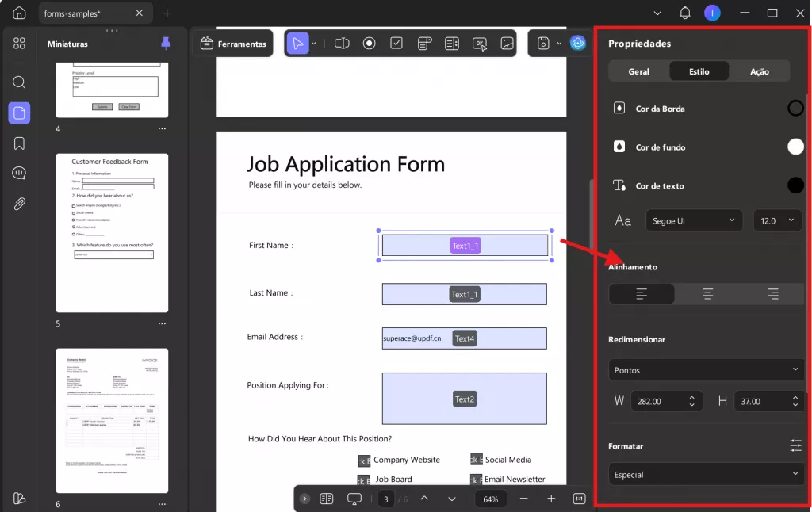Select the Text Field form tool
The height and width of the screenshot is (512, 812).
pos(342,44)
